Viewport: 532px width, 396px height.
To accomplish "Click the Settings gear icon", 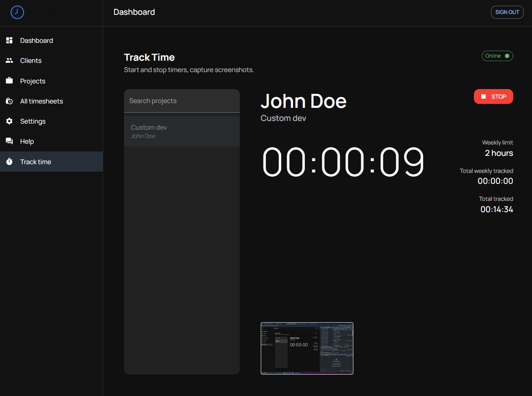I will [9, 121].
